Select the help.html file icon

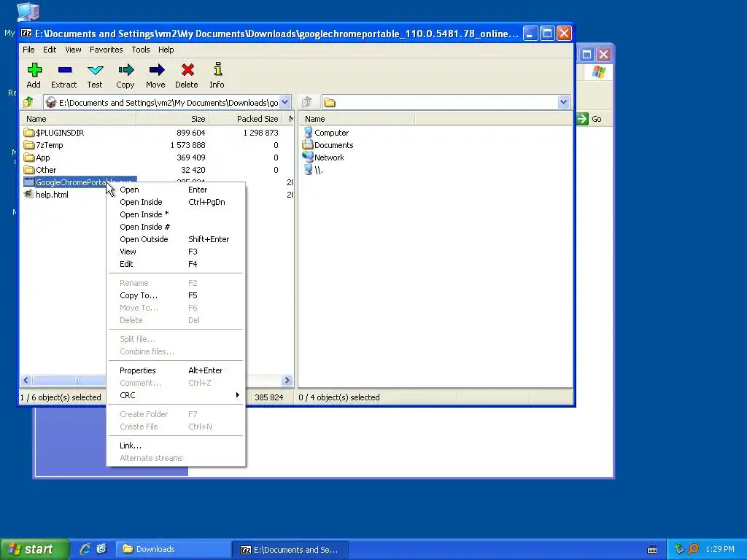29,194
